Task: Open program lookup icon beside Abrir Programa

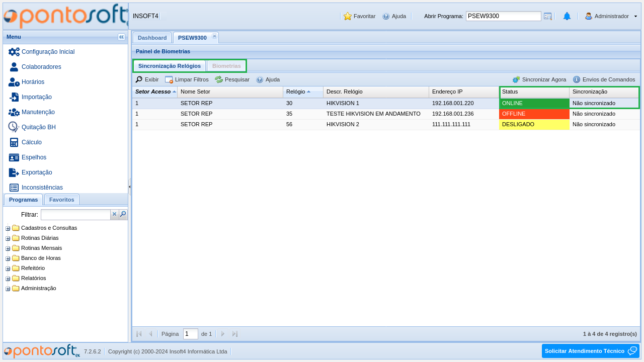Action: tap(548, 16)
